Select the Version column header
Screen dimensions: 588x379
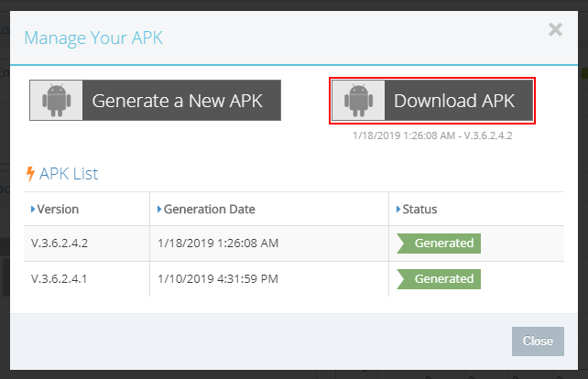click(x=87, y=209)
